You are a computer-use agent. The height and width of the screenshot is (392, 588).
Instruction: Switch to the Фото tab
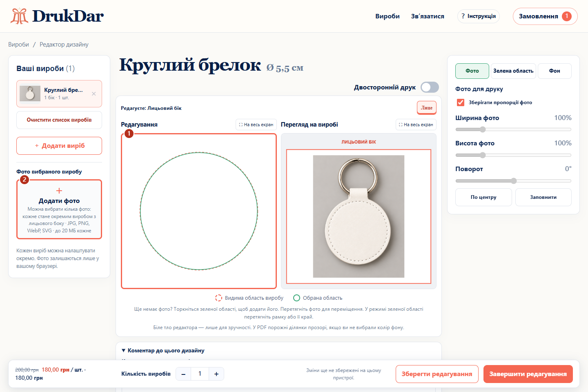[472, 71]
